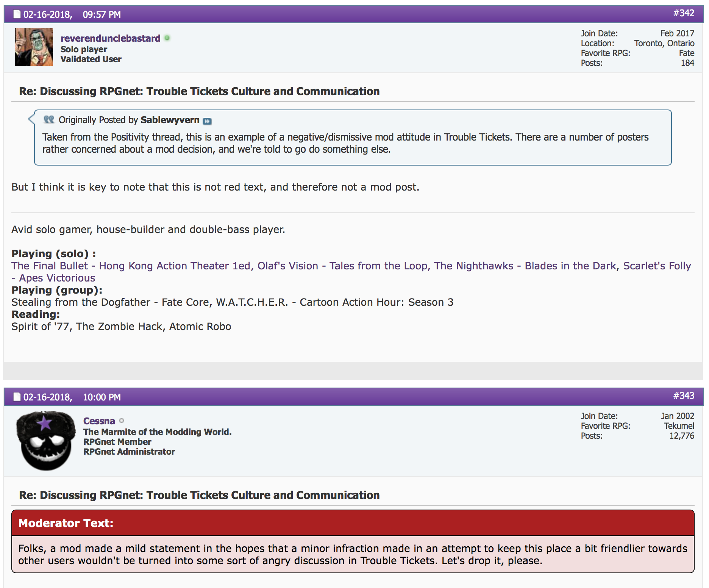Click post #343 title 'Re: Discussing RPGnet'

coord(199,495)
